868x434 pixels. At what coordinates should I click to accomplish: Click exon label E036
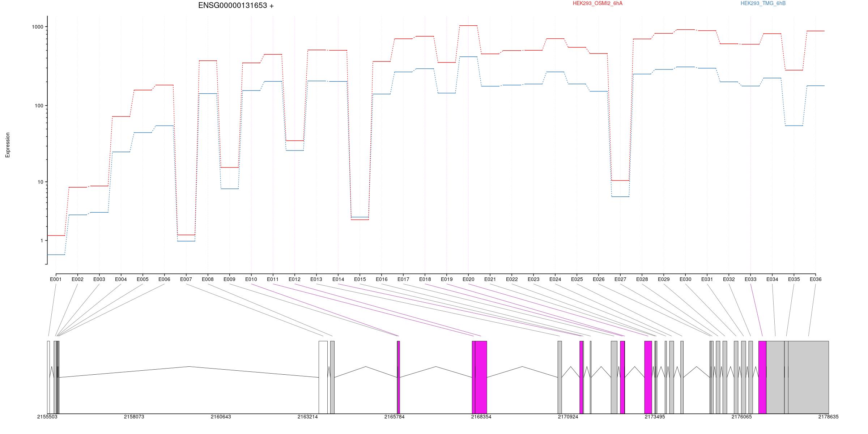(816, 279)
